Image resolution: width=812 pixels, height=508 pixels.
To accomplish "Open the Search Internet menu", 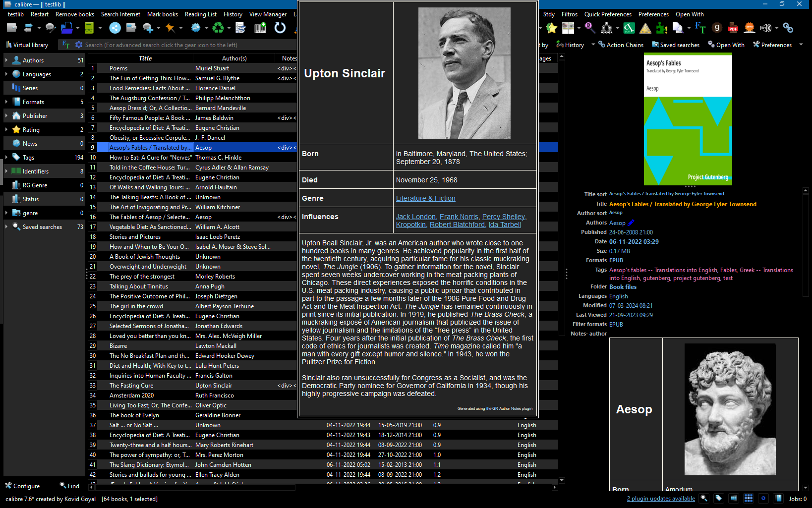I will [120, 14].
